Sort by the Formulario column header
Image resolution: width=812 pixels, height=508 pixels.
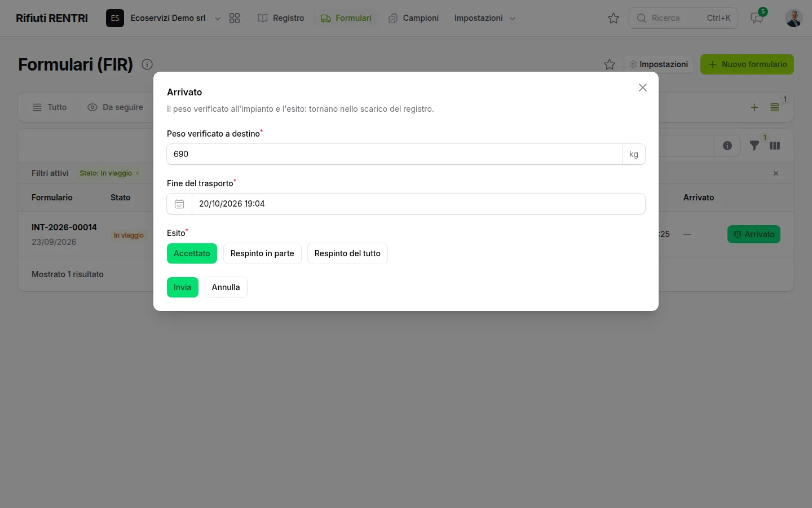(x=52, y=198)
